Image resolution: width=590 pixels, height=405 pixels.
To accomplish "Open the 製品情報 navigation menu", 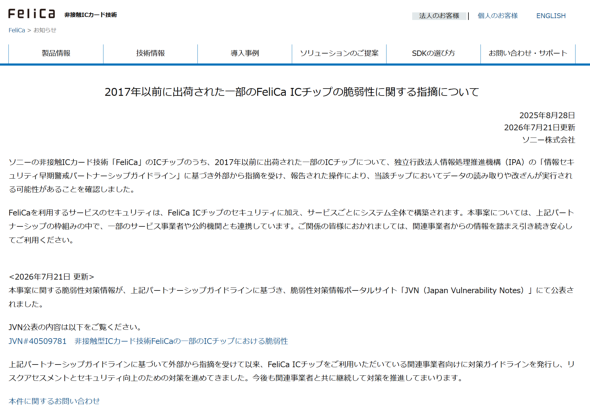I will click(x=56, y=53).
